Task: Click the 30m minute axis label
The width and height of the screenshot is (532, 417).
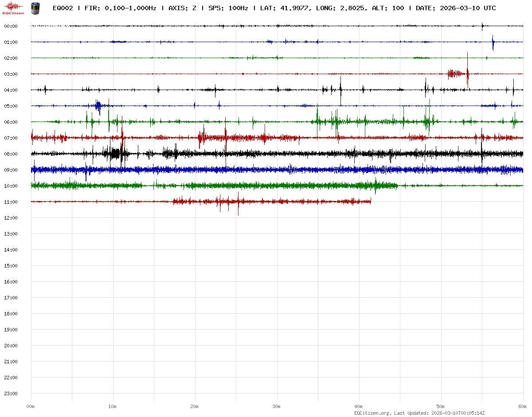Action: (x=277, y=406)
